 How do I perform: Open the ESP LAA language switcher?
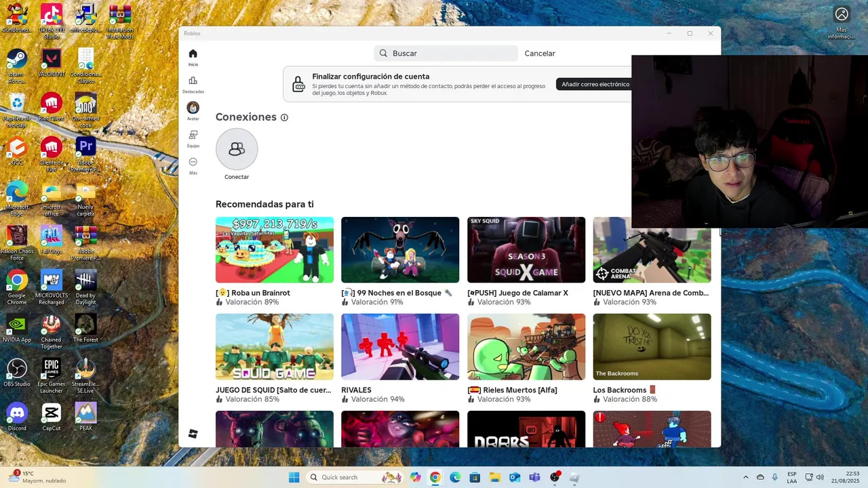coord(792,477)
